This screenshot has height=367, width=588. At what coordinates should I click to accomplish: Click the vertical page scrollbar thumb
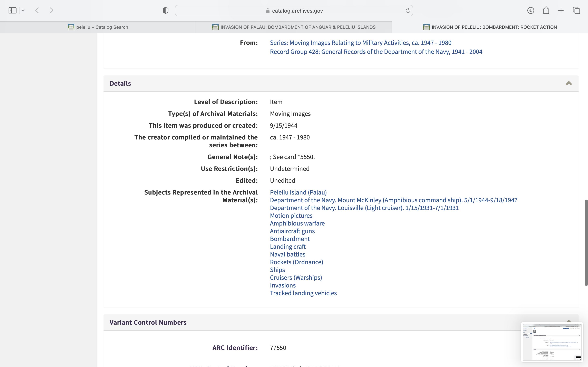pos(586,243)
